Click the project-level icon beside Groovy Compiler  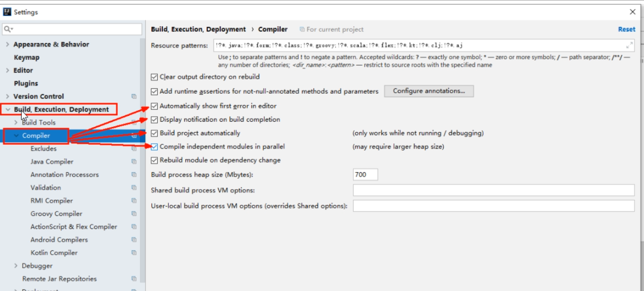(134, 214)
